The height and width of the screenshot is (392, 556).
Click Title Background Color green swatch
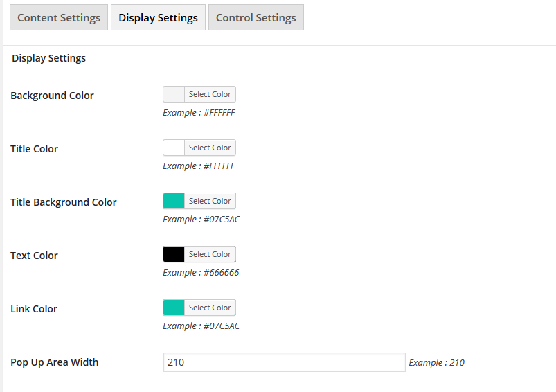pyautogui.click(x=174, y=201)
